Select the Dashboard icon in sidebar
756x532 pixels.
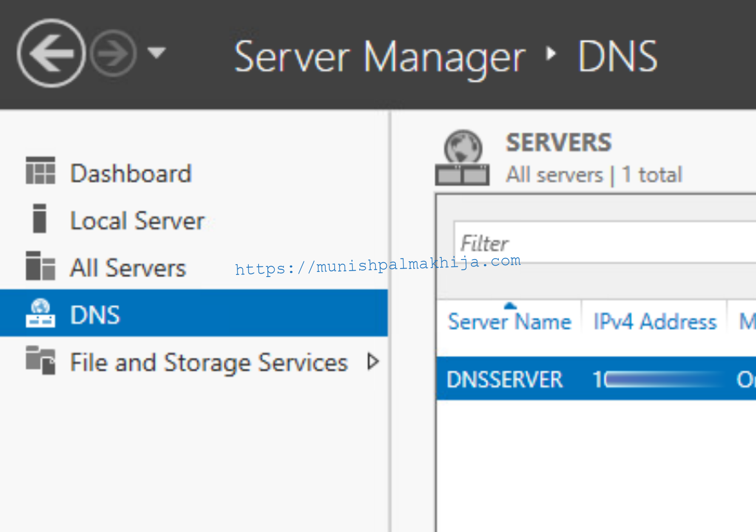tap(40, 170)
